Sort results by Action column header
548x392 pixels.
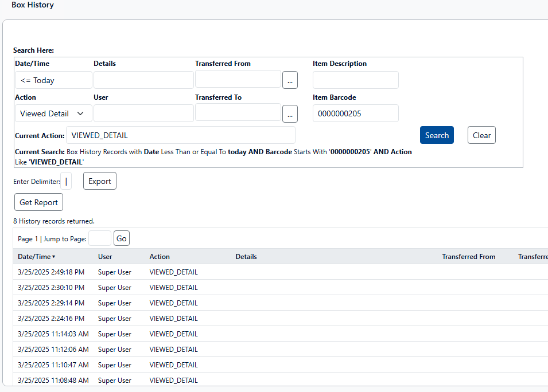tap(160, 257)
